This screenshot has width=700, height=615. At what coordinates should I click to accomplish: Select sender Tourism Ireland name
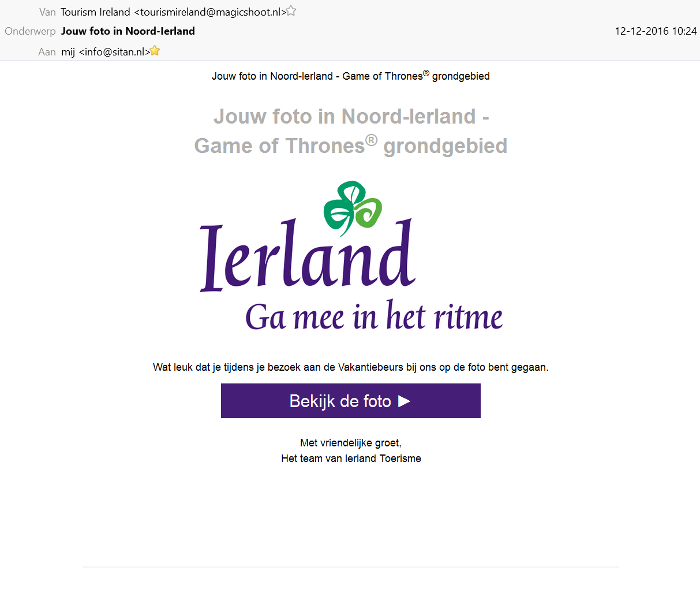95,12
